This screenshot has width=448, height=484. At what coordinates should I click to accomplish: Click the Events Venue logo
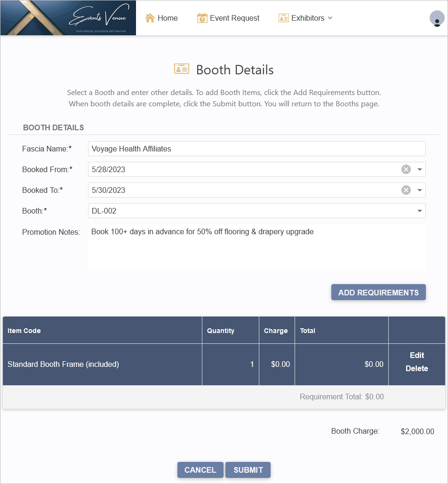coord(68,17)
